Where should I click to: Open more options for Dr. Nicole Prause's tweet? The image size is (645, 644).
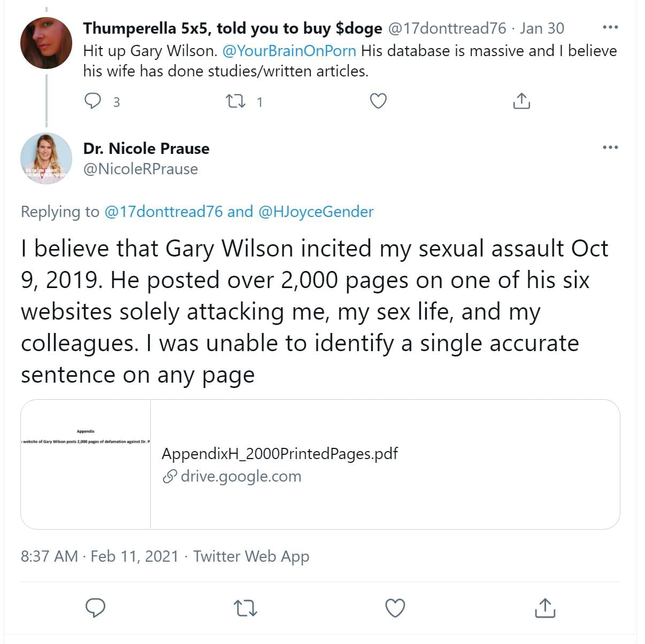tap(610, 148)
